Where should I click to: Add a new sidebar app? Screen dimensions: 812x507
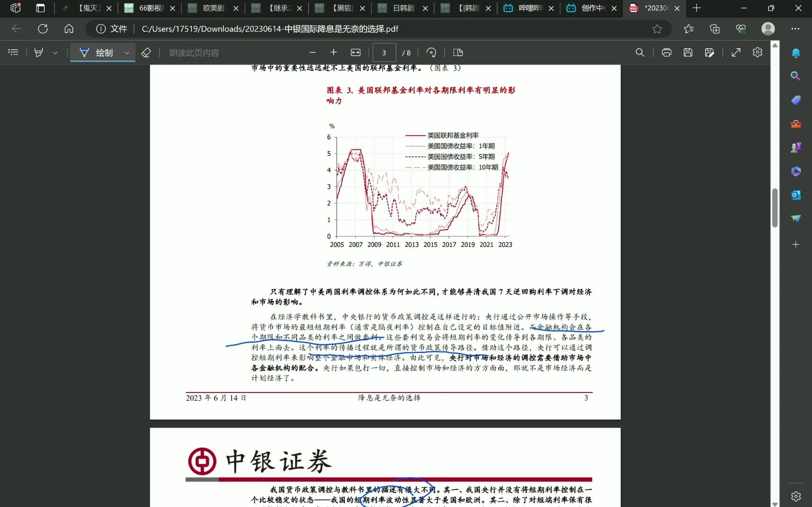click(796, 245)
